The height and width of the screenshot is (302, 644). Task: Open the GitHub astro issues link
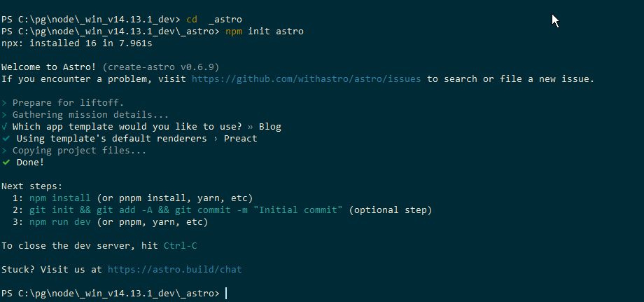pyautogui.click(x=306, y=79)
